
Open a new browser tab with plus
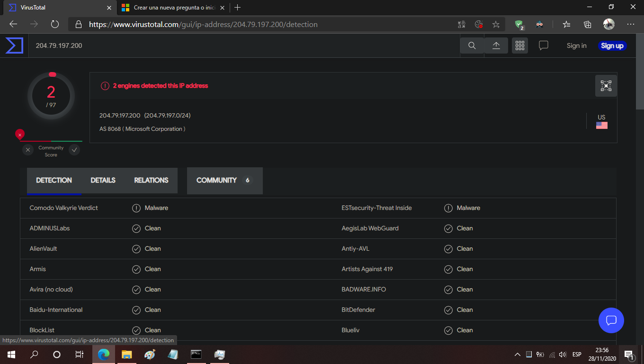pos(238,7)
